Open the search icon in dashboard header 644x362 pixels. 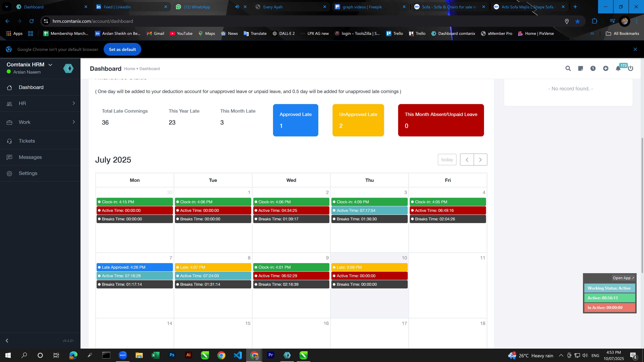(568, 68)
